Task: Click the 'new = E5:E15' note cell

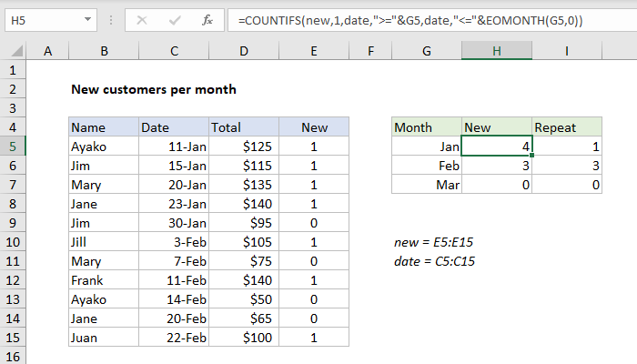Action: point(425,242)
